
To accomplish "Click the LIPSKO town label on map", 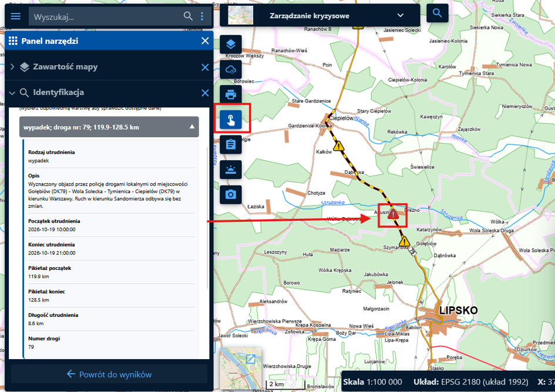I will tap(458, 310).
